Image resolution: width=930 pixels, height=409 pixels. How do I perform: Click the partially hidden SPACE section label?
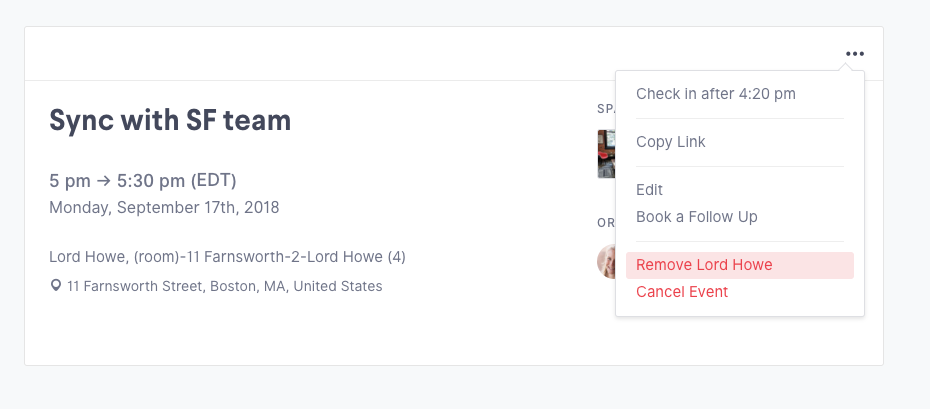pos(605,108)
